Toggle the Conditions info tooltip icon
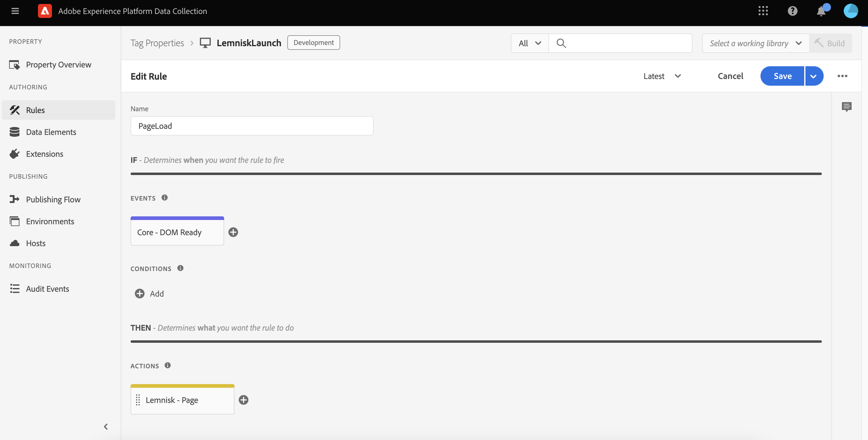 [x=180, y=268]
